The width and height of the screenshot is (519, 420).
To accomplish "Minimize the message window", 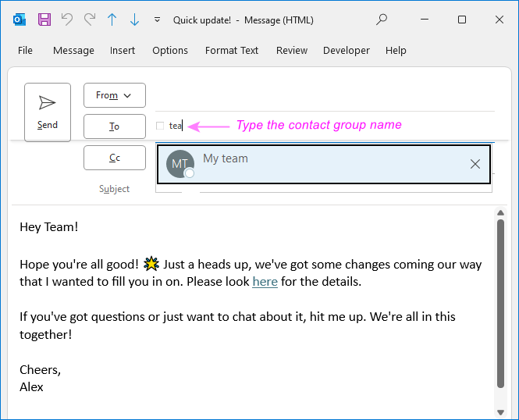I will pyautogui.click(x=425, y=20).
